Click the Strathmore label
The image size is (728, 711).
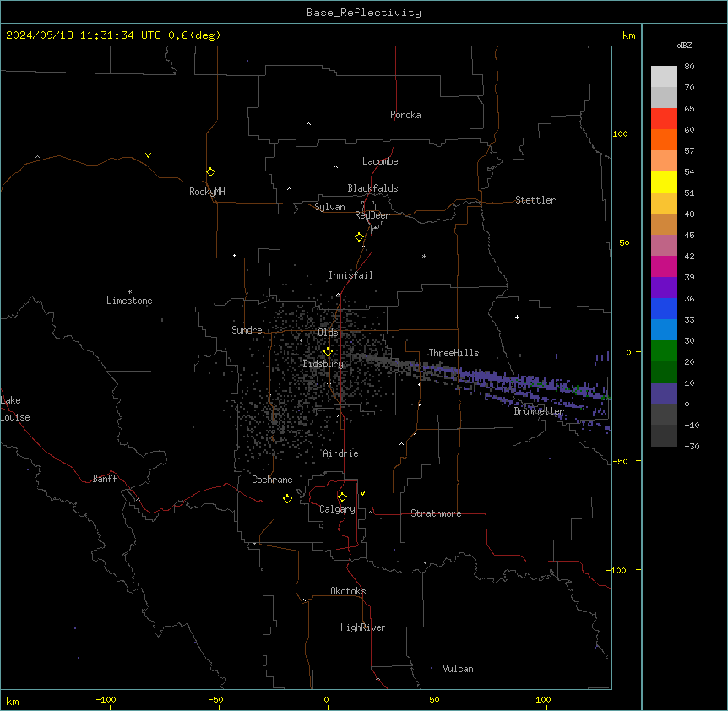(436, 513)
